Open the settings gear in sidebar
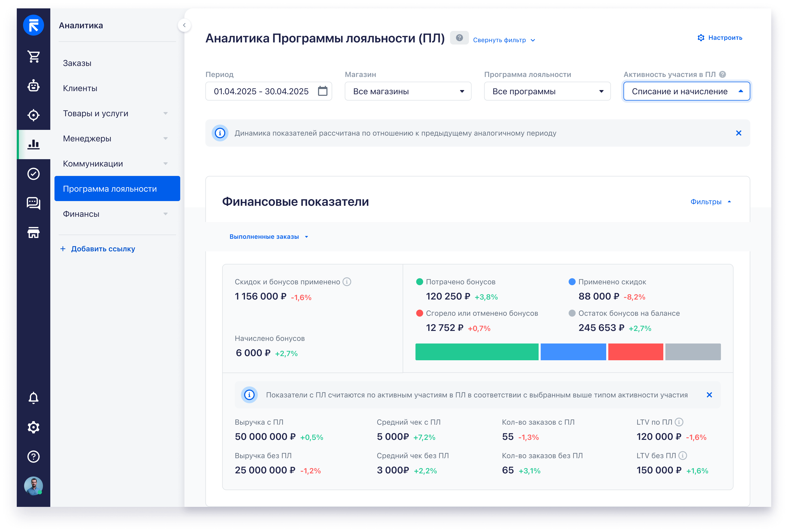This screenshot has width=788, height=532. pyautogui.click(x=33, y=427)
